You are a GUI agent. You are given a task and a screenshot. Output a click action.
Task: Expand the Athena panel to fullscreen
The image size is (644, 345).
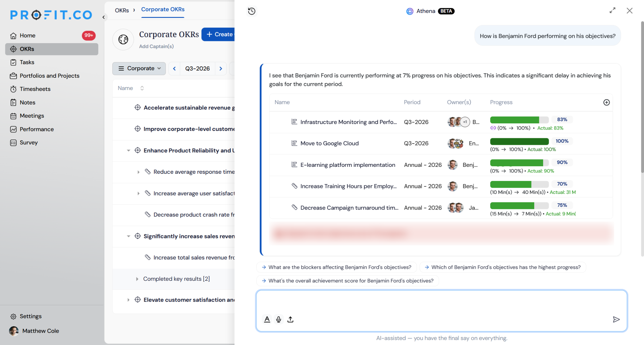click(x=612, y=11)
